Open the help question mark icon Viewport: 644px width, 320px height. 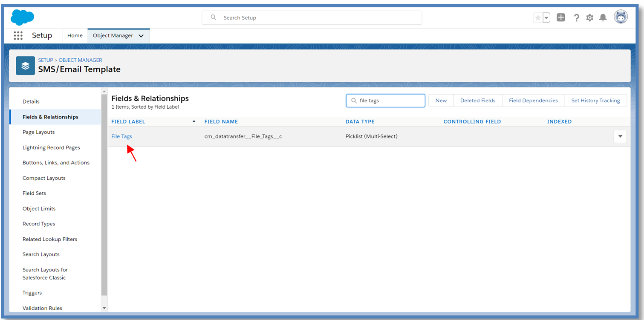click(x=576, y=17)
